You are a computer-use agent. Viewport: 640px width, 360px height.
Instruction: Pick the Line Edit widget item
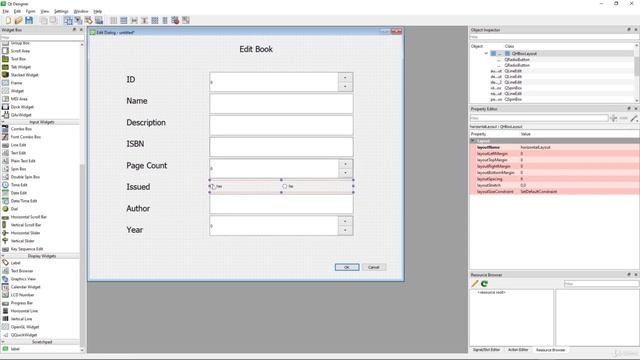click(x=18, y=145)
